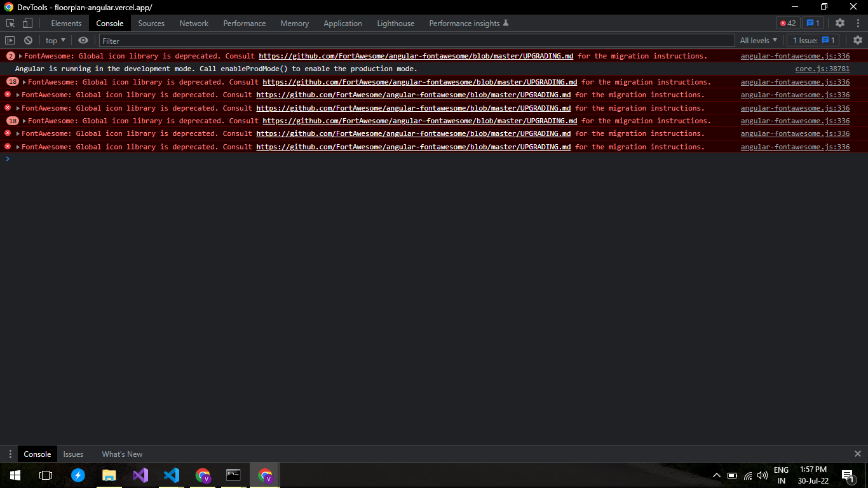868x488 pixels.
Task: Open the Customize and control DevTools menu
Action: (858, 23)
